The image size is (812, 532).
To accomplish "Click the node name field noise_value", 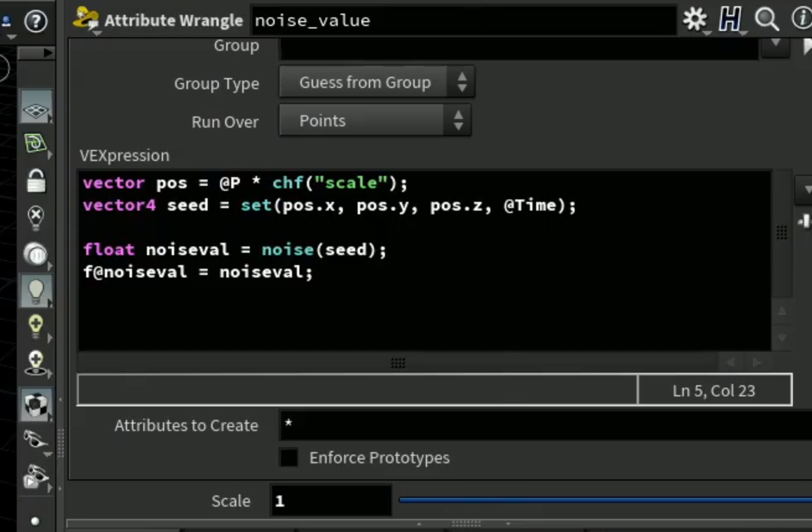I will [463, 20].
